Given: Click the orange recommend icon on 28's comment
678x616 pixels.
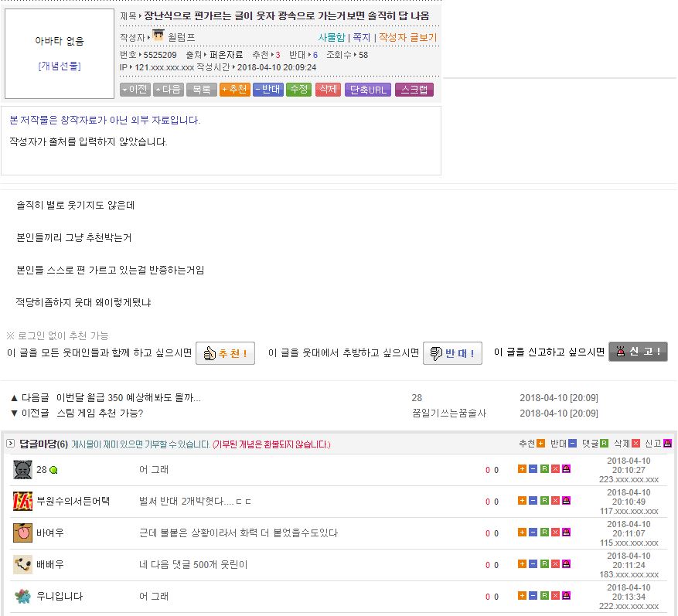Looking at the screenshot, I should 522,469.
